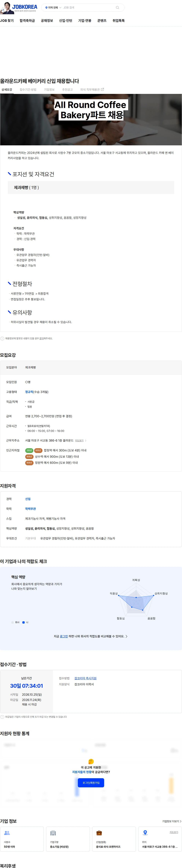
Task: Click the 30일 remaining time counter
Action: pos(27,686)
